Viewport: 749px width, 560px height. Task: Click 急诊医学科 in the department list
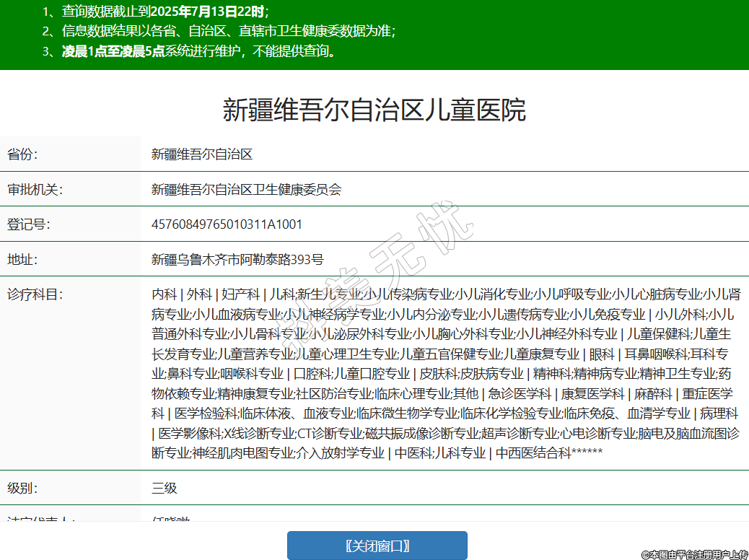tap(520, 394)
